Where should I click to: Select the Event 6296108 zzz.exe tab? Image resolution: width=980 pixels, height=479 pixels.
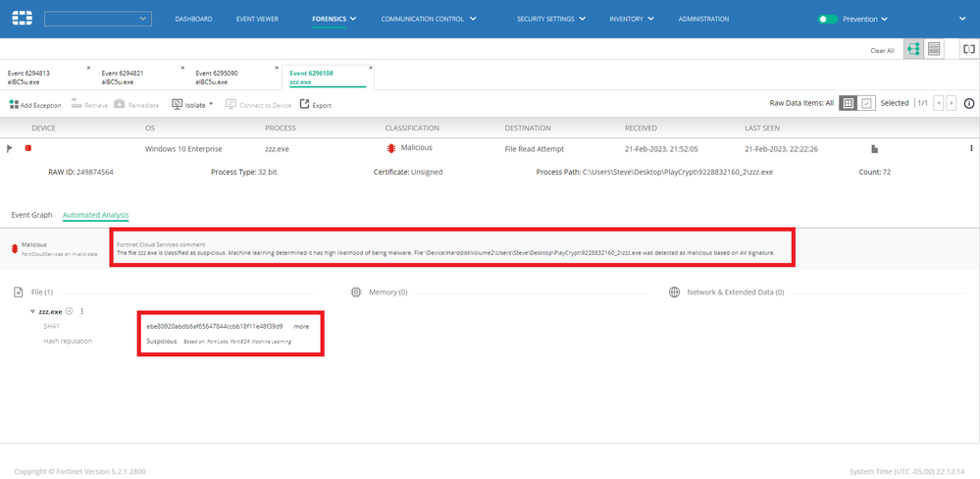tap(328, 78)
